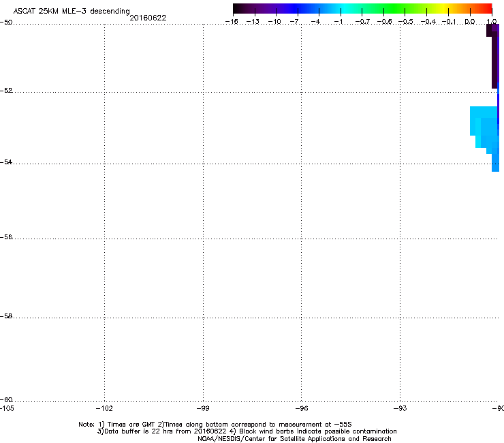Click the -60 latitude axis label

pos(6,399)
